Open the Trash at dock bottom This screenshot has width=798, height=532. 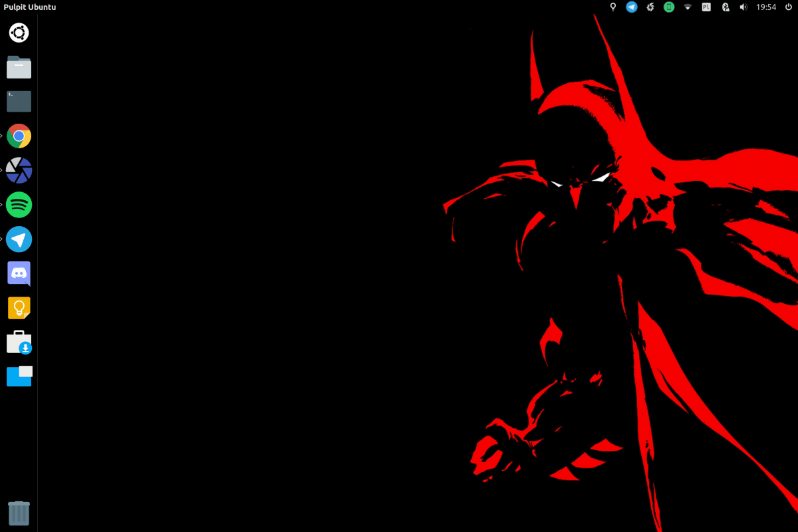point(19,513)
